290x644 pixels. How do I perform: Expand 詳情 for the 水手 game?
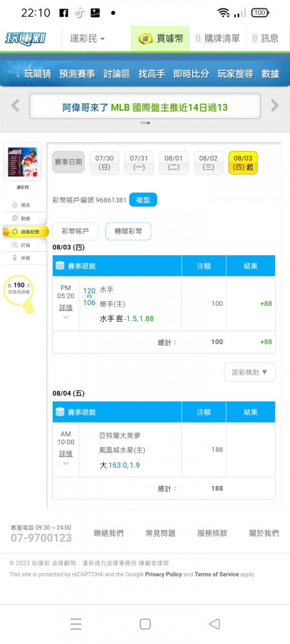pos(66,308)
